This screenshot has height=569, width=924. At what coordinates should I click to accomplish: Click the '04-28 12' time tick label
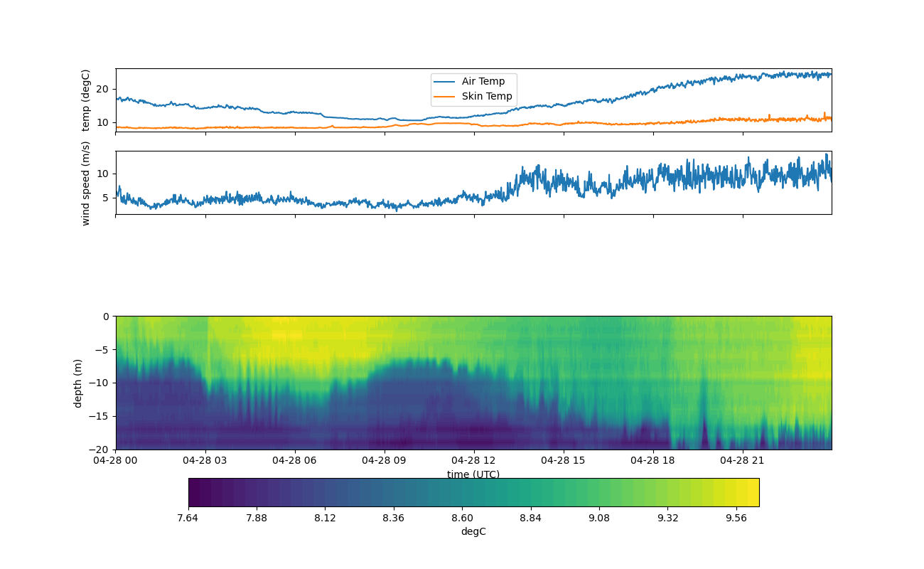tap(473, 460)
